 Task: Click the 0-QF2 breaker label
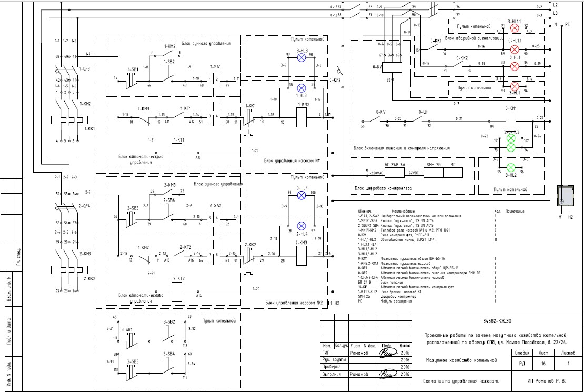point(335,80)
